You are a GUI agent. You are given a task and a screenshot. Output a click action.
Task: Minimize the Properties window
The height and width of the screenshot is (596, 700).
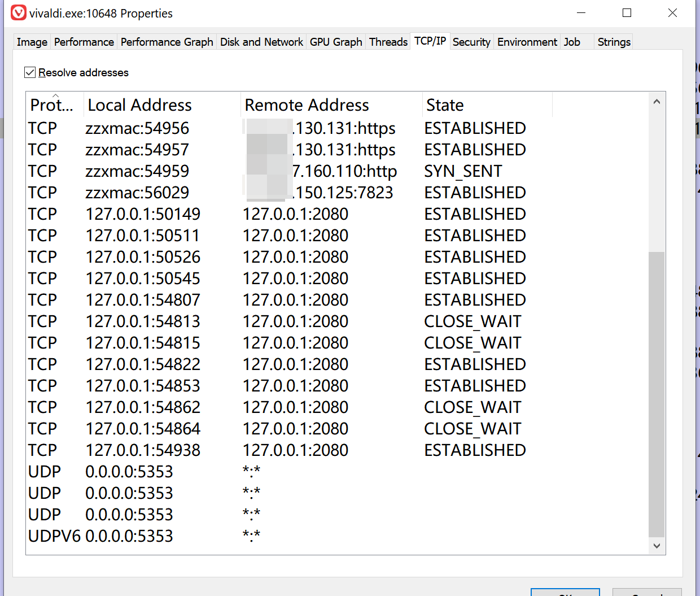coord(581,12)
